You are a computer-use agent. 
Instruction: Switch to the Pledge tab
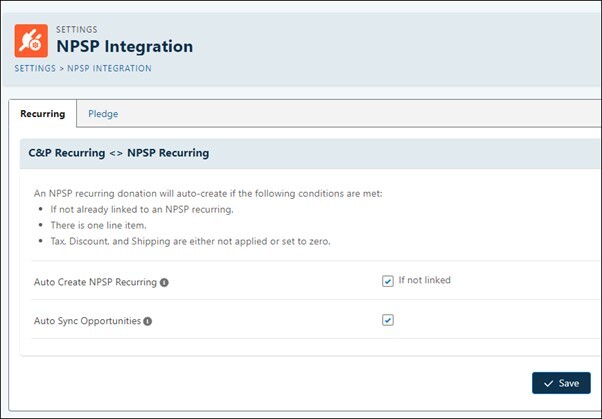(x=103, y=114)
